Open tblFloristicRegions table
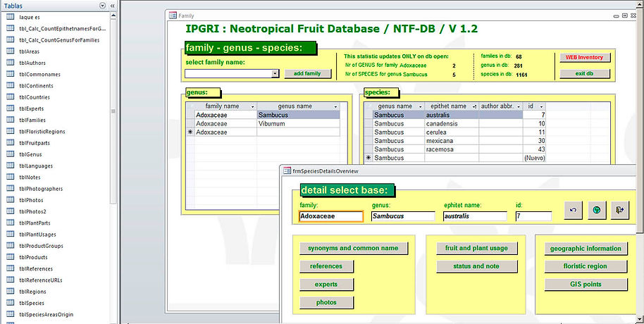Screen dimensions: 644x324 [x=42, y=132]
